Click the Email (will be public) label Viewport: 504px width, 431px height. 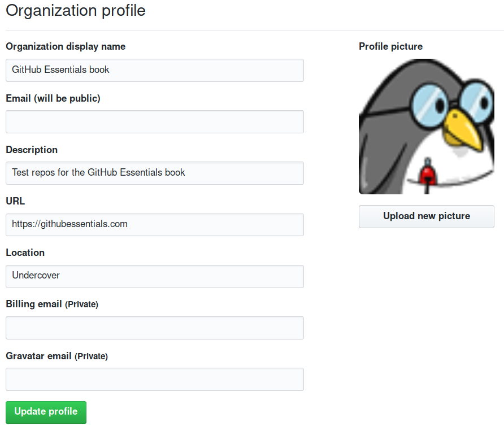coord(53,98)
